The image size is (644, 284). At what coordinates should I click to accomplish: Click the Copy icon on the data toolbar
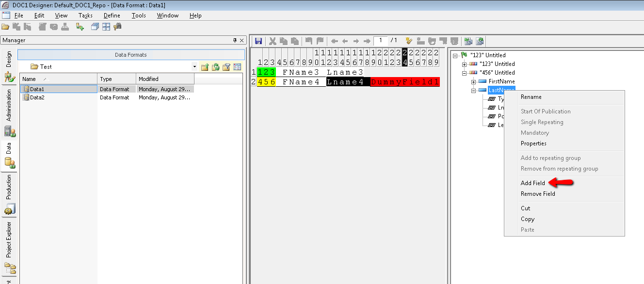(283, 41)
